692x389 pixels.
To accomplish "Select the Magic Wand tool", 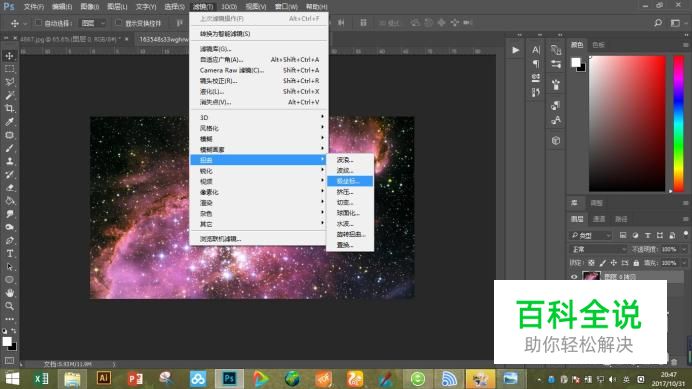I will 9,95.
